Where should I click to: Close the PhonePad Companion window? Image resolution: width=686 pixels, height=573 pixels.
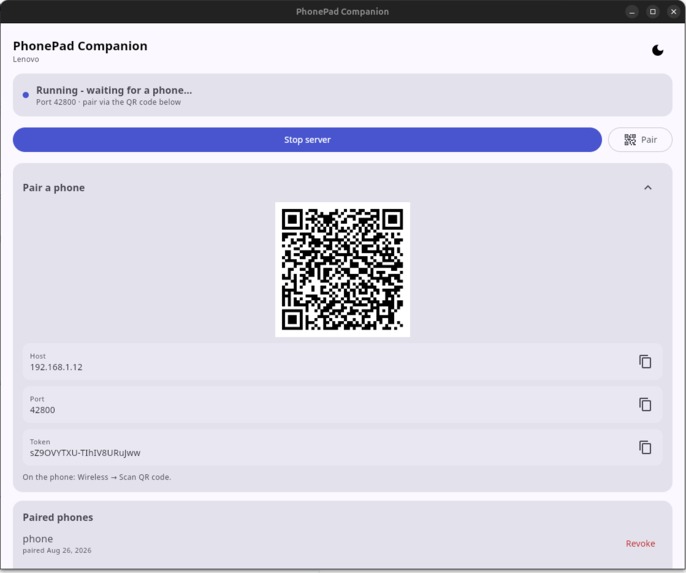pyautogui.click(x=674, y=12)
